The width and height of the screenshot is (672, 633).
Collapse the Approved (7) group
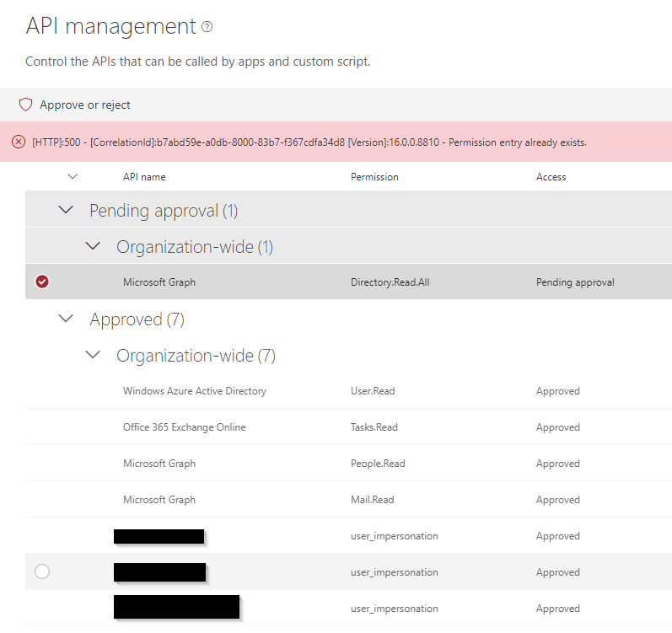click(x=66, y=319)
